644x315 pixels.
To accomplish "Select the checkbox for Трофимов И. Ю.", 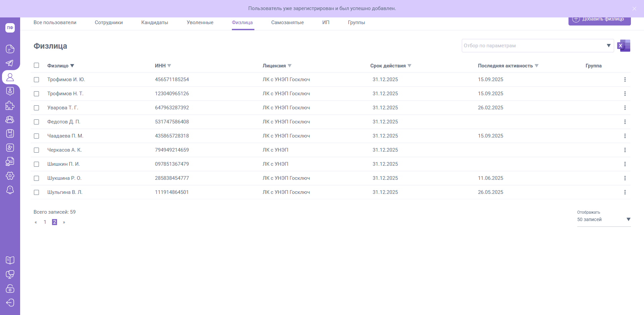I will point(37,80).
